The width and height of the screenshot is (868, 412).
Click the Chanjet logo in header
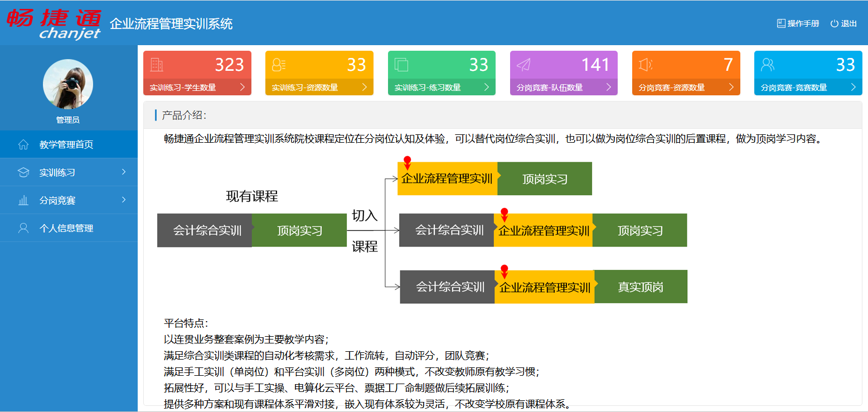coord(54,23)
